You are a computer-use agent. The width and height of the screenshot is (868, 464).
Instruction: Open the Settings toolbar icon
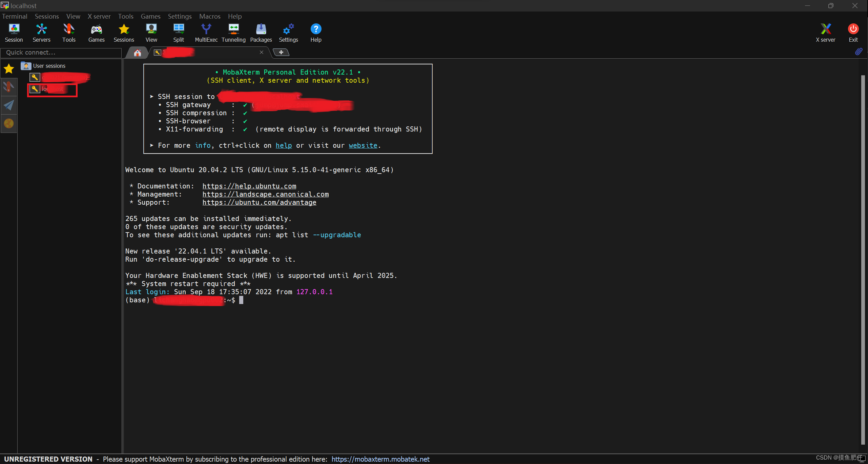[x=288, y=32]
